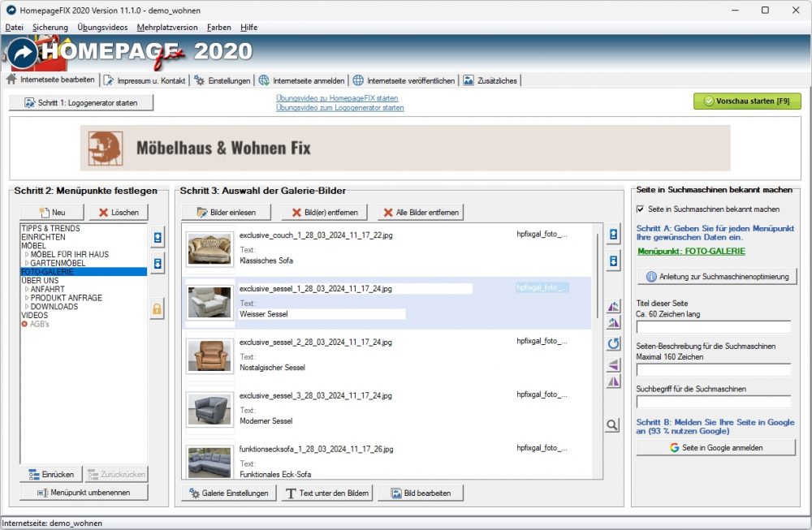The image size is (812, 530).
Task: Open the Mehrplatzversion menu
Action: pos(167,28)
